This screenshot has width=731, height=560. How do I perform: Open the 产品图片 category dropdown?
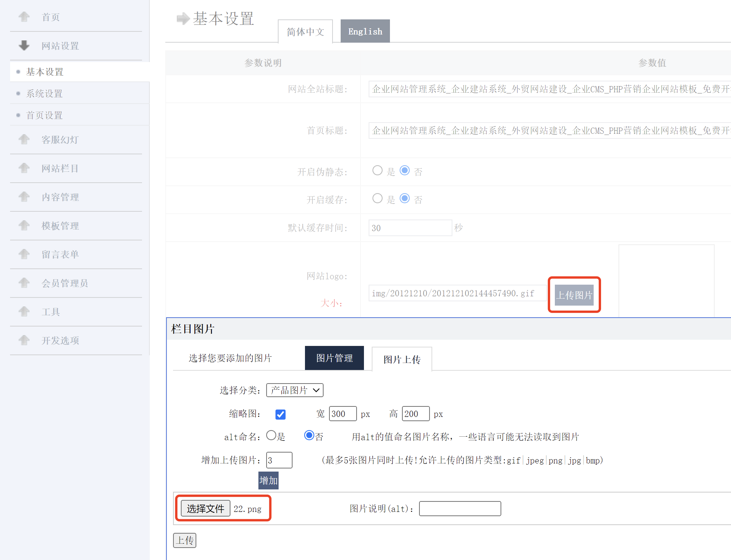[294, 390]
